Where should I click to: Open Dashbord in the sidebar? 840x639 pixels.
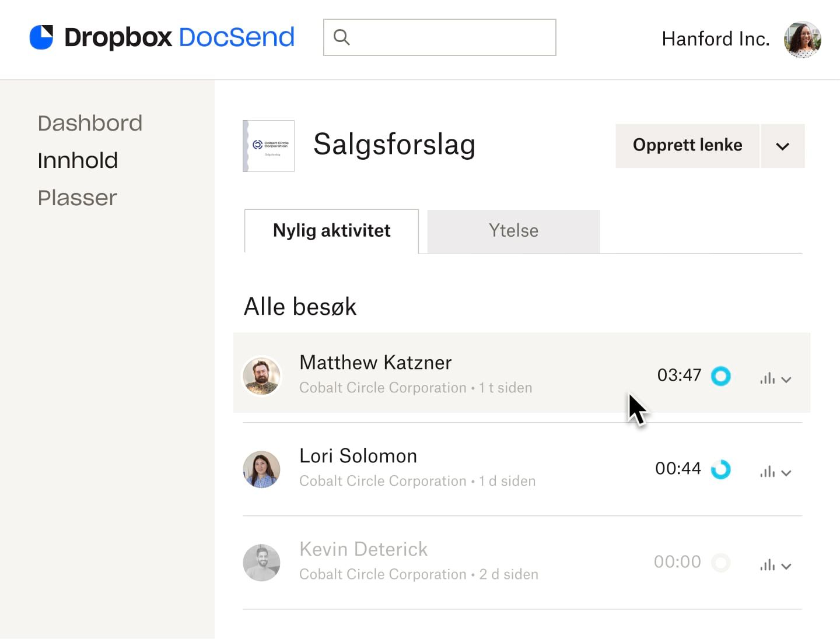pos(90,123)
